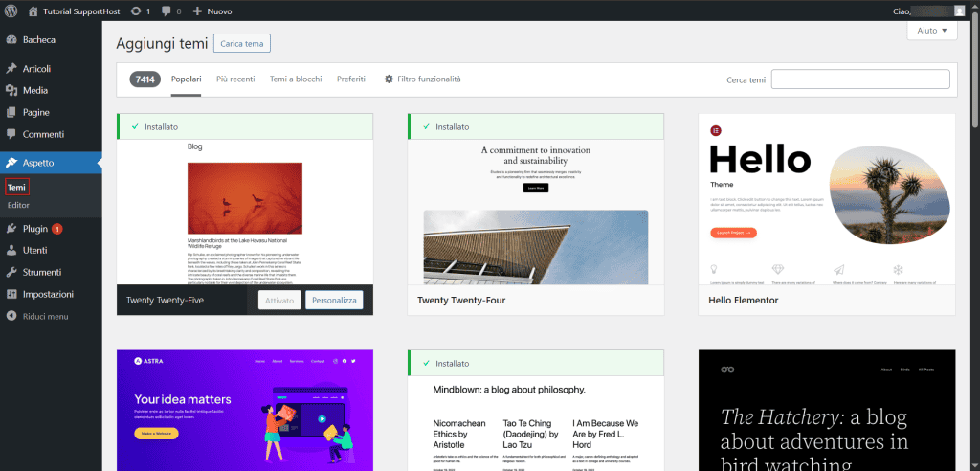Click the Utenti person icon
Image resolution: width=980 pixels, height=471 pixels.
pos(11,250)
